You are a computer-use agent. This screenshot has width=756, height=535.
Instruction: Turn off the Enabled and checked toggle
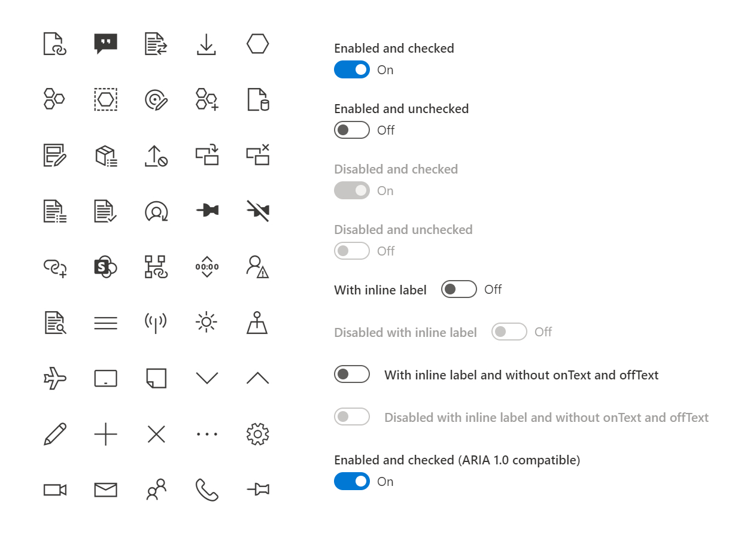pos(352,69)
